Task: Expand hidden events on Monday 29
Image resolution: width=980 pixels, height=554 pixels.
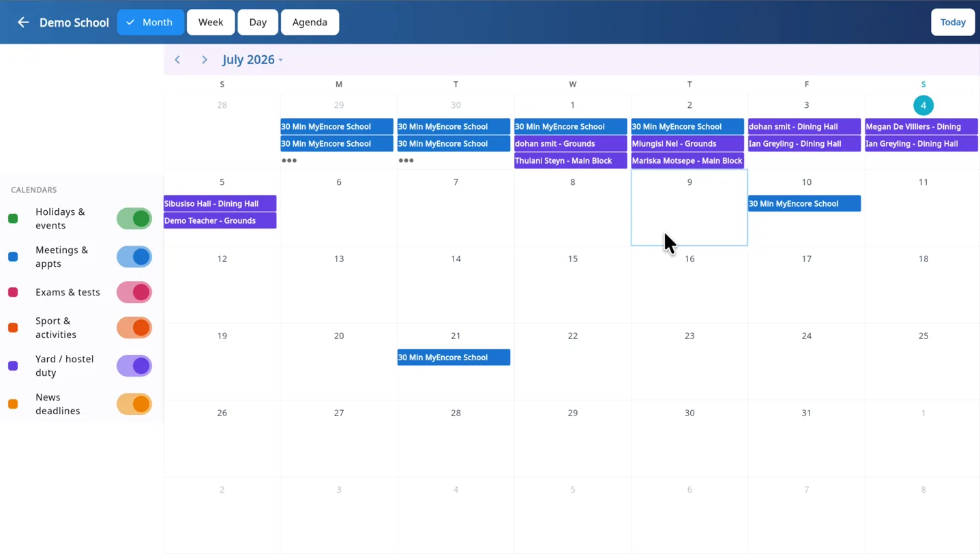Action: point(289,161)
